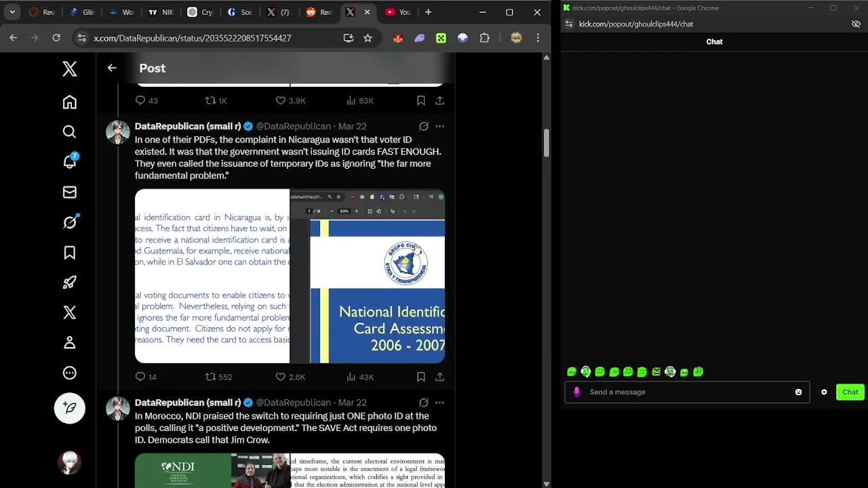
Task: Click the x.com address bar URL
Action: [193, 38]
